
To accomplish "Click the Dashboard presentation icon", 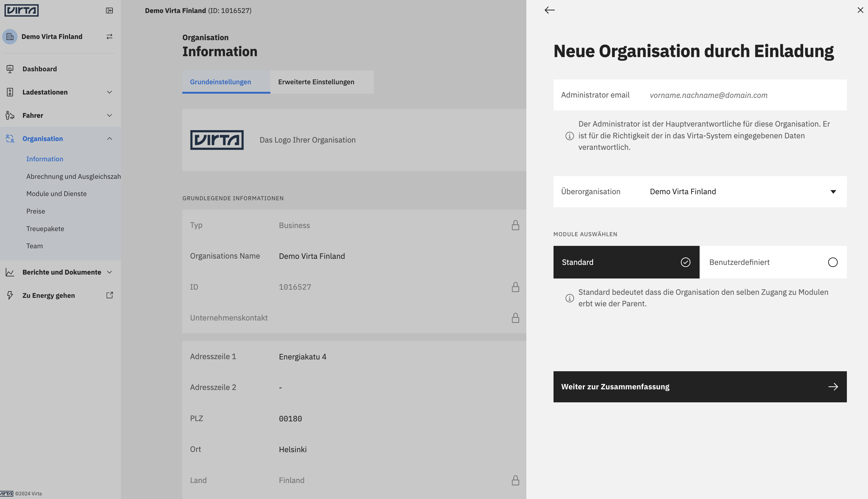I will pyautogui.click(x=10, y=69).
